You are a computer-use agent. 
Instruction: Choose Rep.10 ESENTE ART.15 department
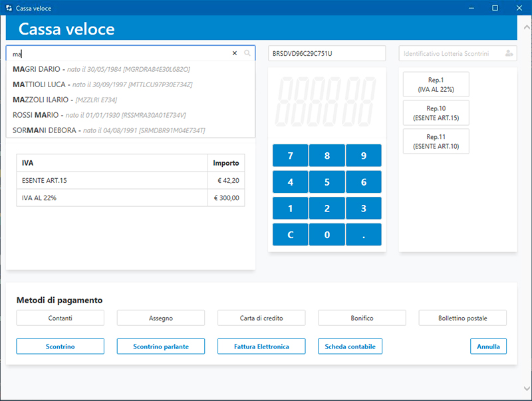tap(436, 113)
